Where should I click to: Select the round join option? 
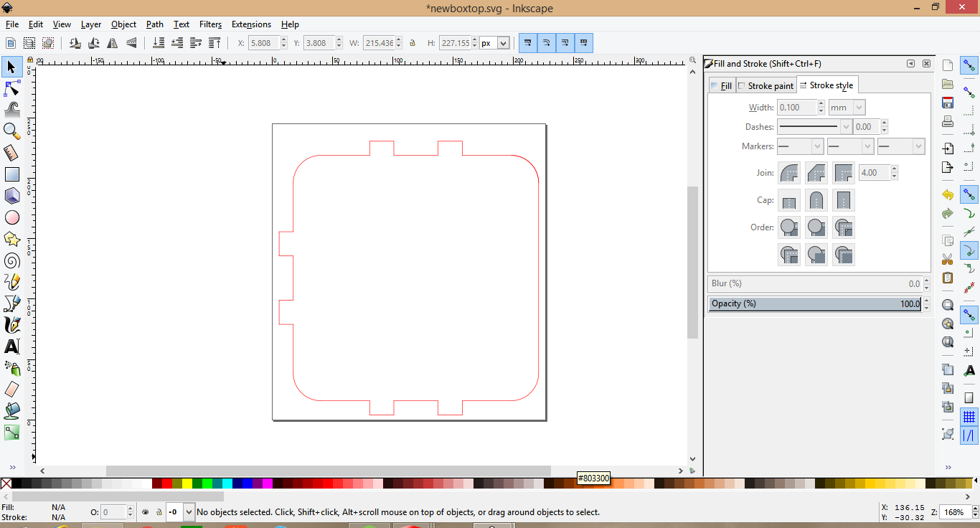789,173
